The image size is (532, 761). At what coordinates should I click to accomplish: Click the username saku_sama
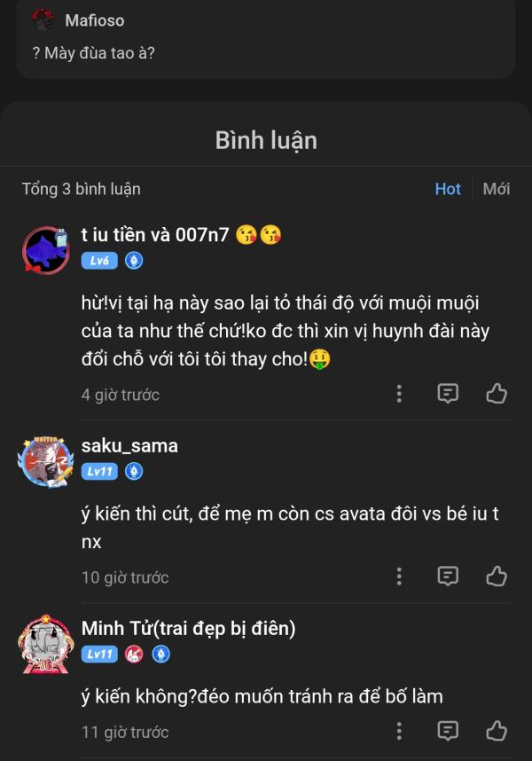tap(129, 445)
